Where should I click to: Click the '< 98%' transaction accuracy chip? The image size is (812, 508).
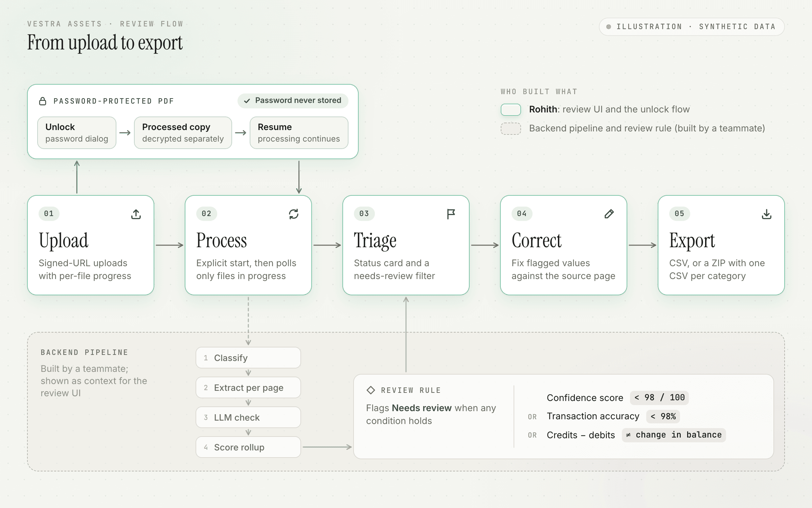tap(663, 416)
